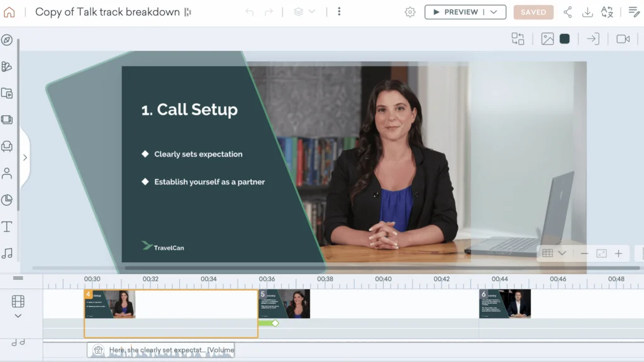644x362 pixels.
Task: Click the share icon
Action: [x=568, y=12]
